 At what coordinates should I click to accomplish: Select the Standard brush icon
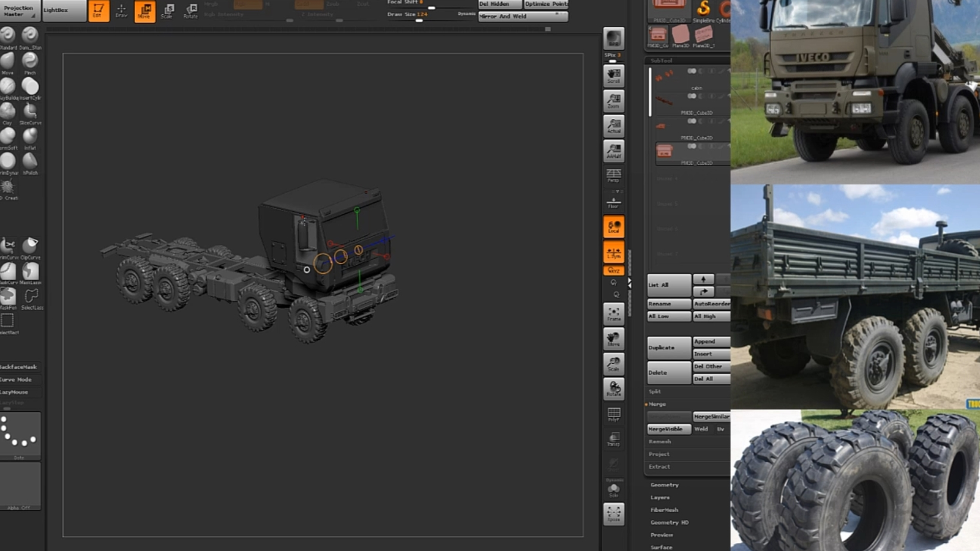click(8, 35)
